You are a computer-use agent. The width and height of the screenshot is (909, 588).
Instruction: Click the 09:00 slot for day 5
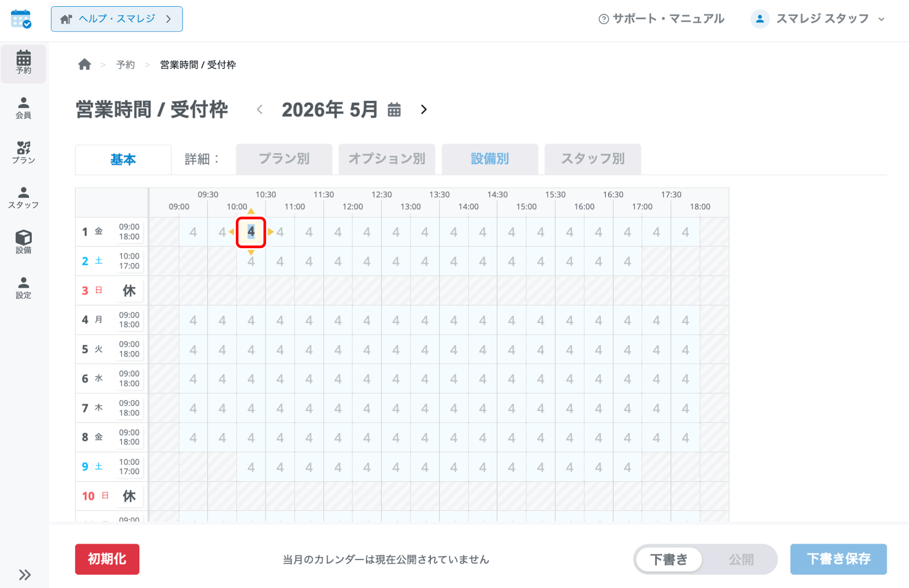(193, 350)
